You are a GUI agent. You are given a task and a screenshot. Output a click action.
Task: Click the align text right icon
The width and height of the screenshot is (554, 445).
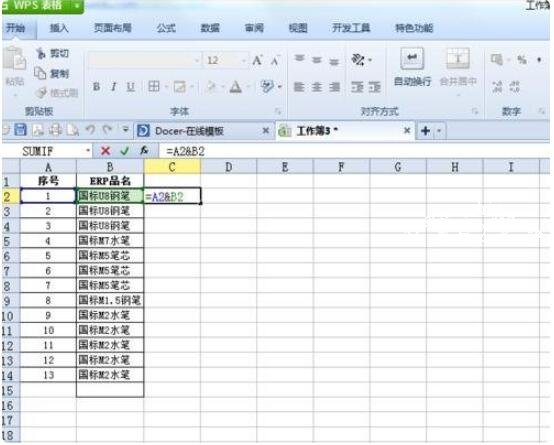pos(334,87)
